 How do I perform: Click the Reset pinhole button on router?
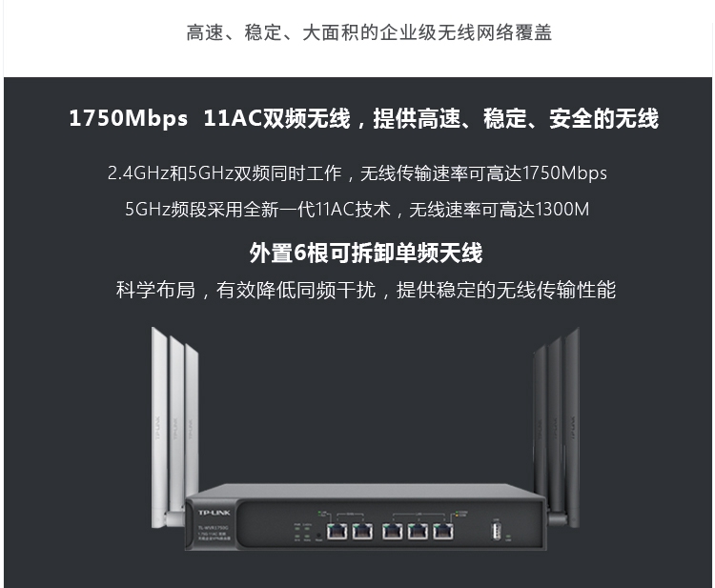[318, 536]
